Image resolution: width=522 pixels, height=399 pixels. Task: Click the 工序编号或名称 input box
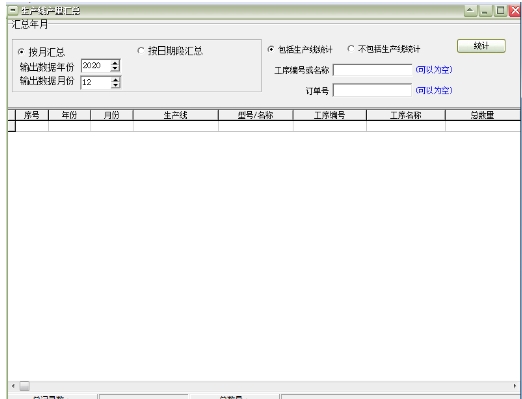click(x=373, y=70)
